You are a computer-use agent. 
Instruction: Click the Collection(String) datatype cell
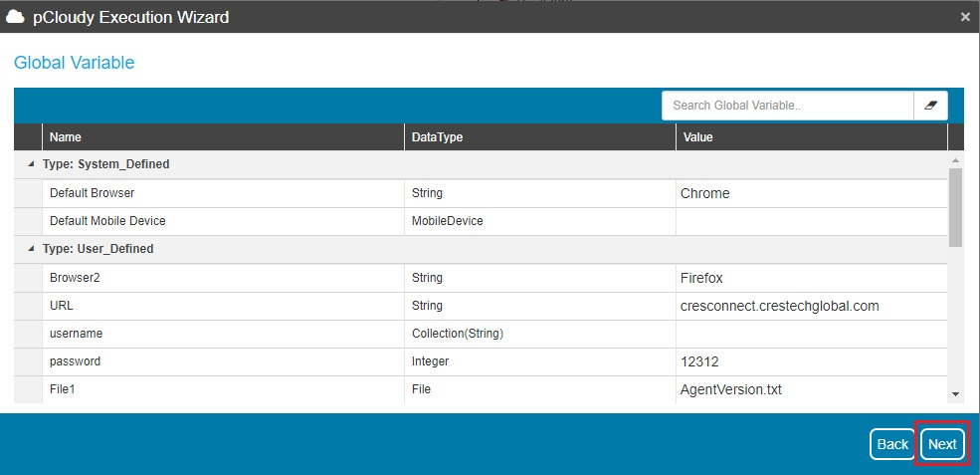[x=540, y=335]
